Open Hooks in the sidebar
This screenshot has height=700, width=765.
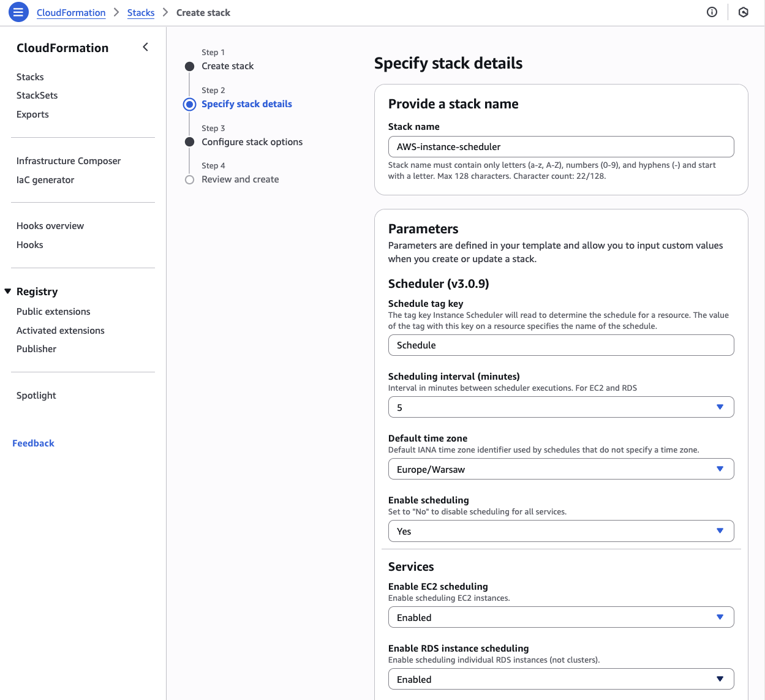point(30,245)
